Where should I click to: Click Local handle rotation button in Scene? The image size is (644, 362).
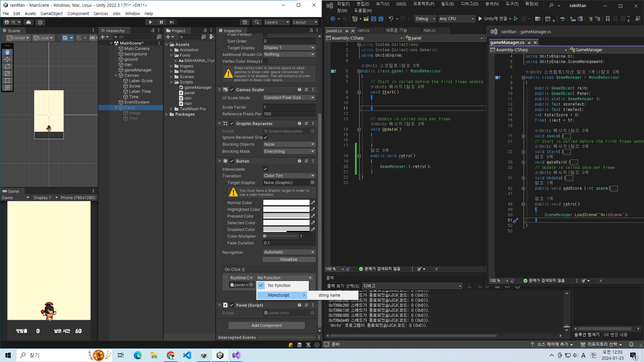[x=43, y=38]
